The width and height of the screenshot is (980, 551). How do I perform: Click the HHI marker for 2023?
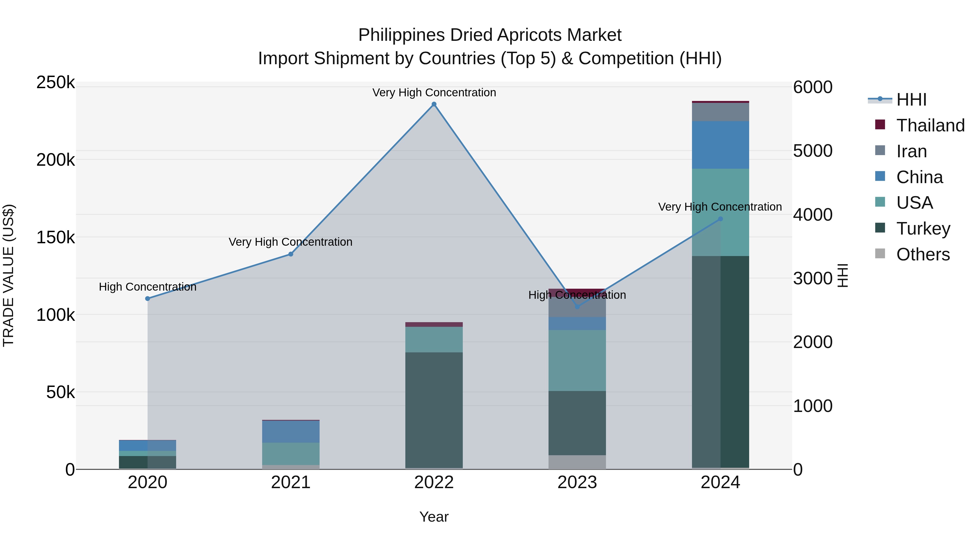pyautogui.click(x=577, y=306)
